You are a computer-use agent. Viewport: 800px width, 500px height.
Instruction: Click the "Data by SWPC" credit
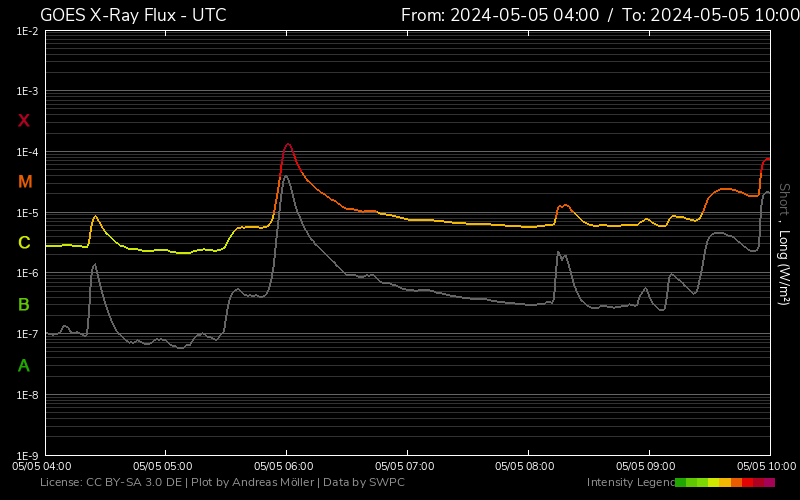(364, 482)
